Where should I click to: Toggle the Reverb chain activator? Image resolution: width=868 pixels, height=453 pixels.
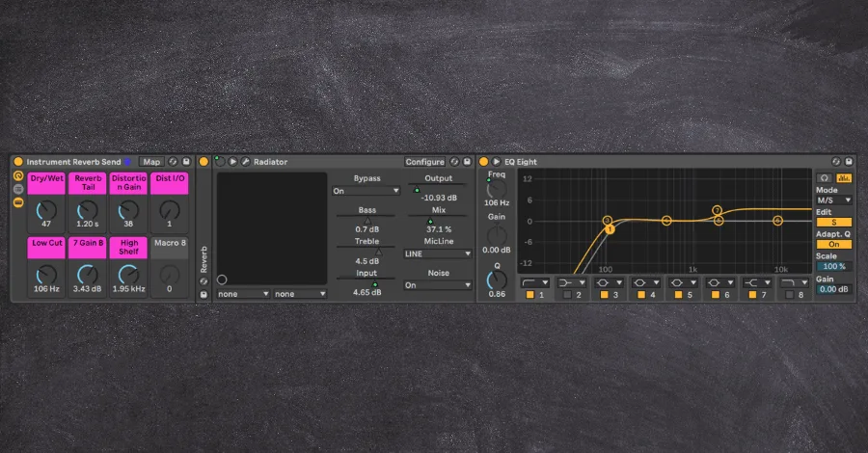pyautogui.click(x=203, y=162)
